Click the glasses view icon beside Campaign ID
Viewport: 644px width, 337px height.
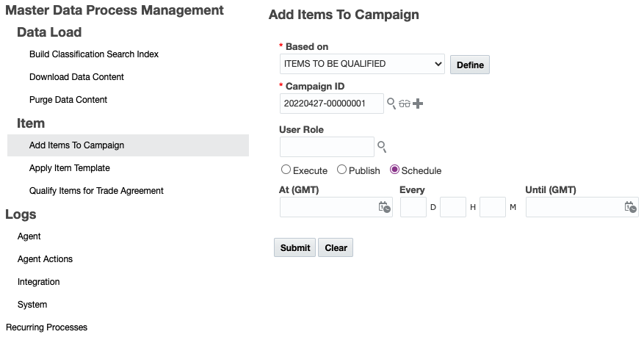click(405, 104)
